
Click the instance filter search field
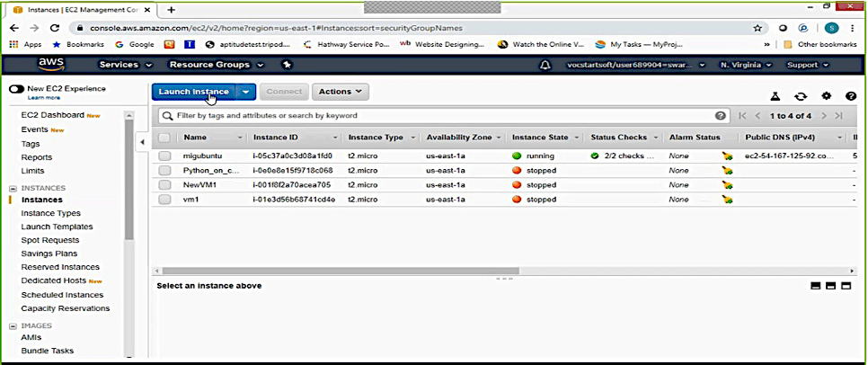(440, 115)
